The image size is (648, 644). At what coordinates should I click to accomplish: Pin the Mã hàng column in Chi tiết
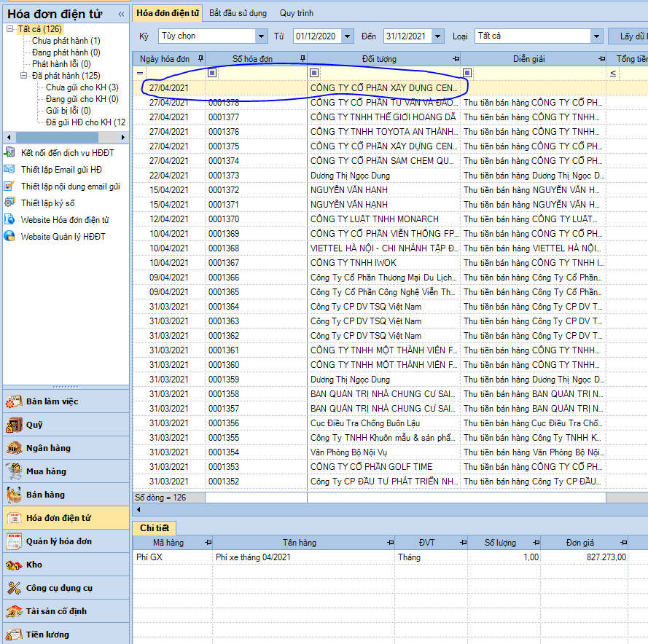[x=208, y=543]
